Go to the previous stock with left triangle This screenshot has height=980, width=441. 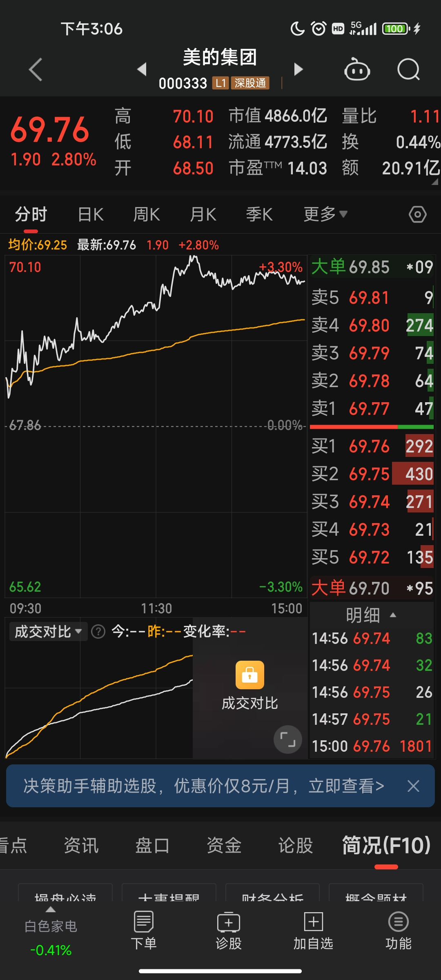pyautogui.click(x=142, y=69)
